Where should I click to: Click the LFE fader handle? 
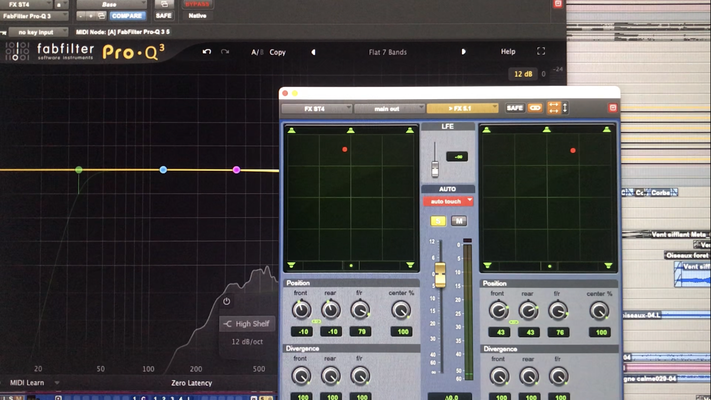pos(435,169)
